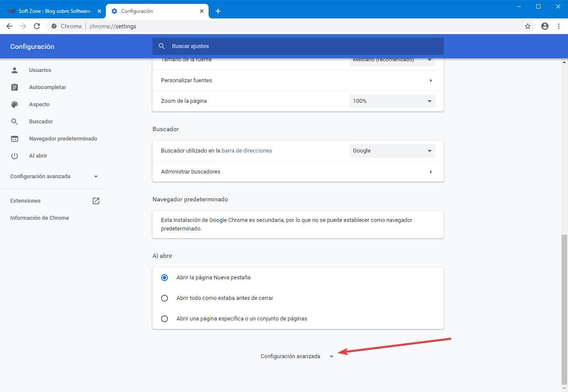Open the Google search engine dropdown
This screenshot has width=568, height=392.
392,151
